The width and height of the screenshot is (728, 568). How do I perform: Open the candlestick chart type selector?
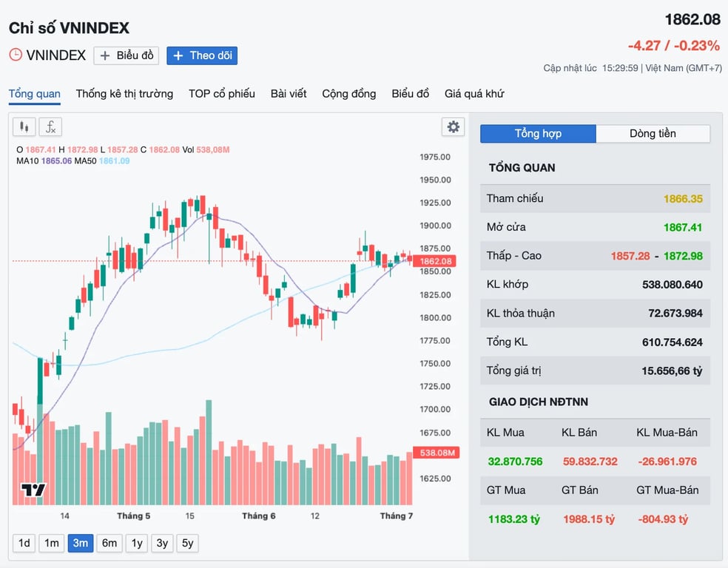24,126
